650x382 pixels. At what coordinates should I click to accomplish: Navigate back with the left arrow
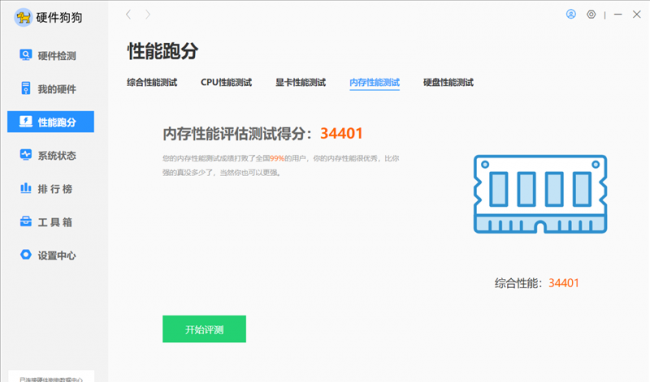(129, 15)
